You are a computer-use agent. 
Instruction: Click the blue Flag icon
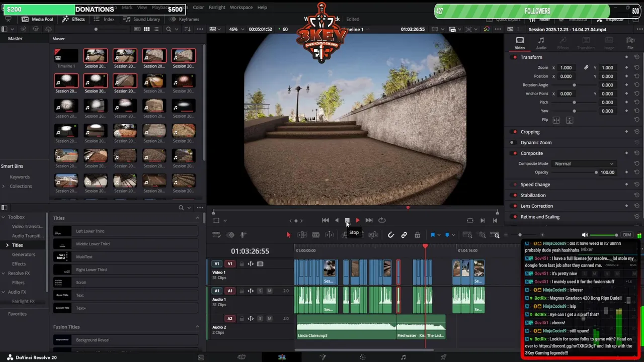click(x=432, y=235)
